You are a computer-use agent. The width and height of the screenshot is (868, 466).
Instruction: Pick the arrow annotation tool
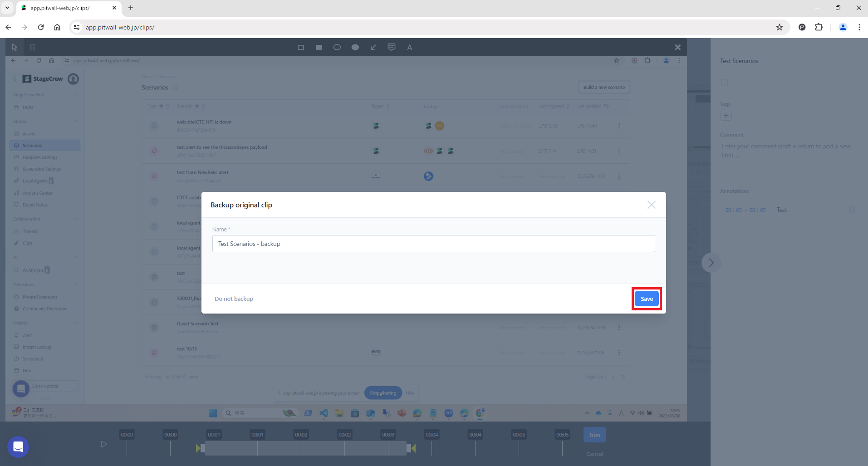(x=373, y=47)
